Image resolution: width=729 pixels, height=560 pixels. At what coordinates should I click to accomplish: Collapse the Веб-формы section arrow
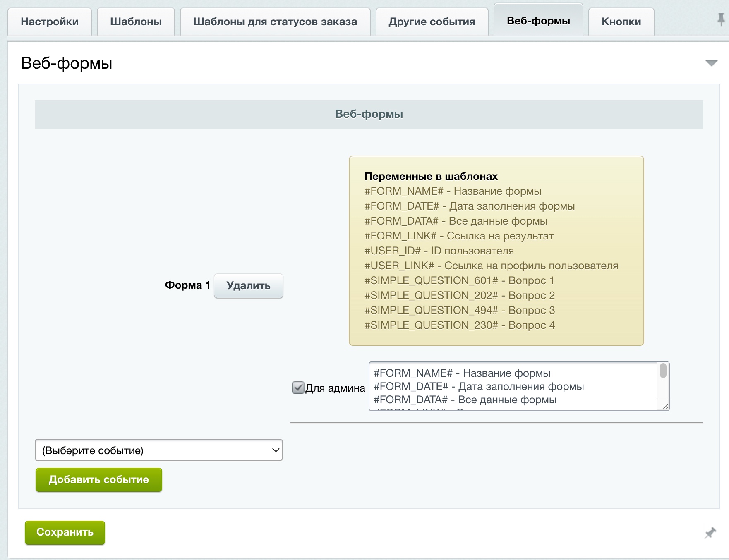711,63
